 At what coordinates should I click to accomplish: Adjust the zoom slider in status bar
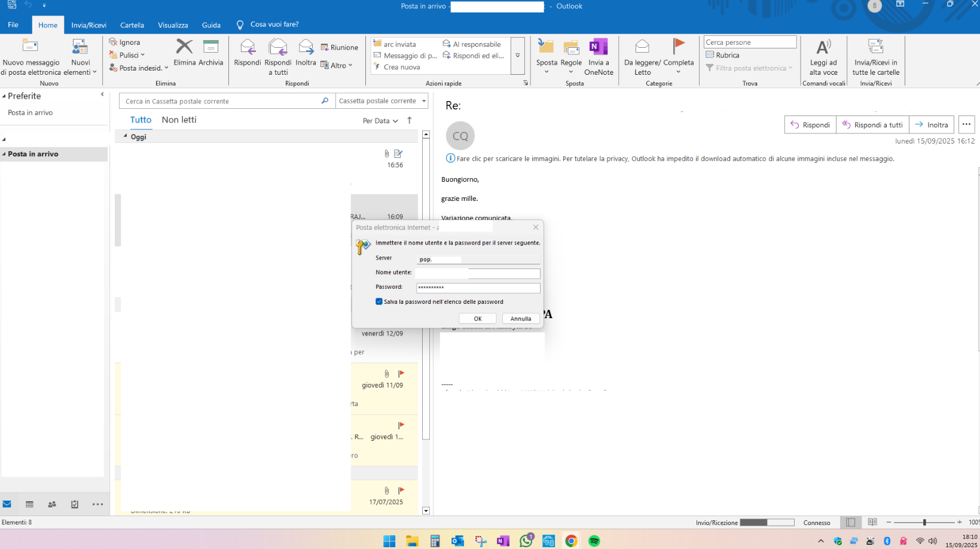[x=924, y=522]
